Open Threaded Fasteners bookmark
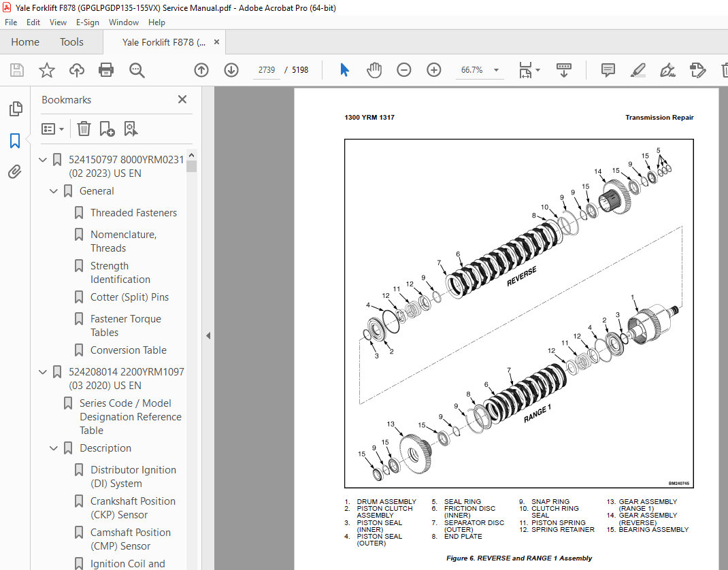 tap(133, 213)
